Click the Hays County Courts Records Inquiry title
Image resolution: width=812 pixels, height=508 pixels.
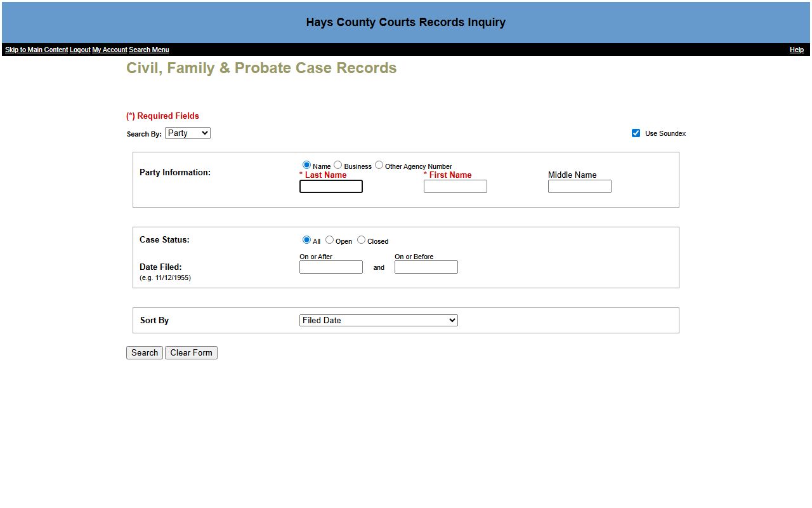(406, 22)
